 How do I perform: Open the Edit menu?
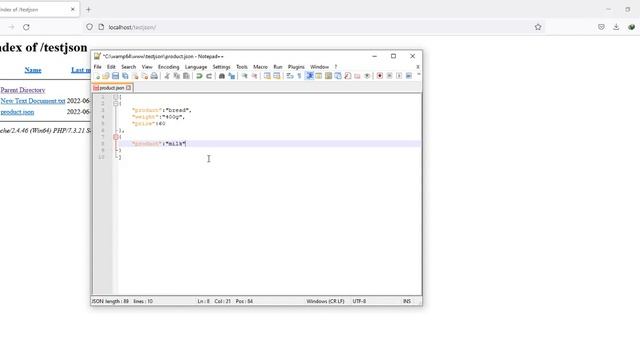[x=111, y=67]
